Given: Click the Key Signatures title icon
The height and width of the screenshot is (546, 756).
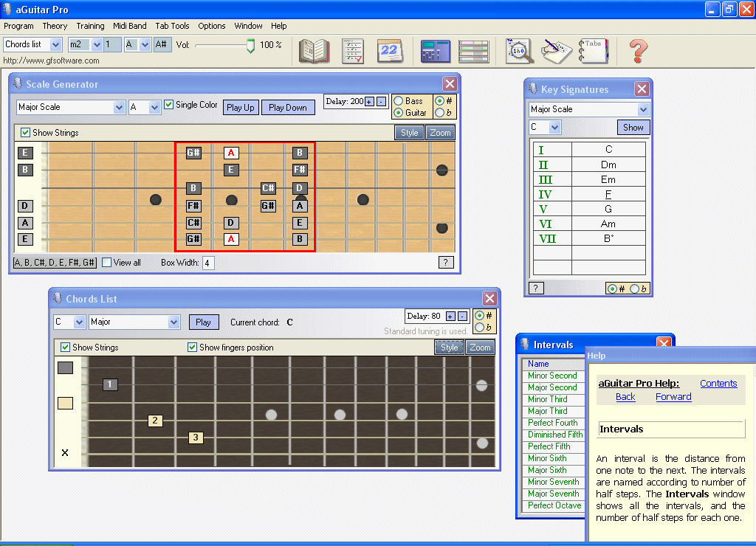Looking at the screenshot, I should [533, 89].
